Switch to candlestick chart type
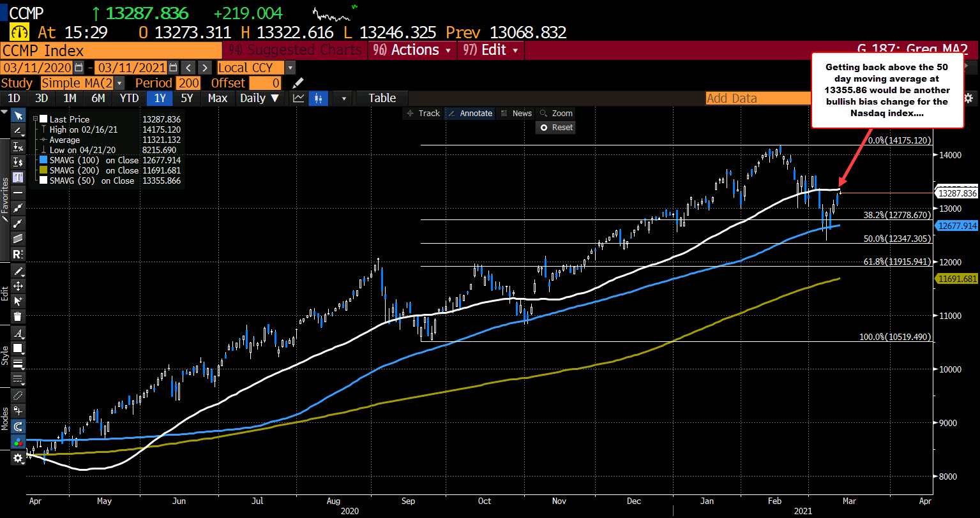 pyautogui.click(x=318, y=98)
